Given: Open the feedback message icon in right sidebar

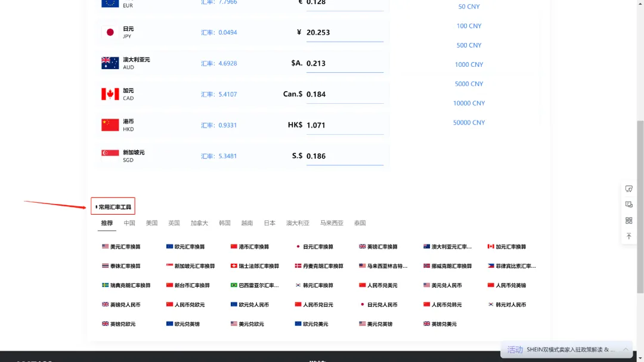Looking at the screenshot, I should pyautogui.click(x=629, y=205).
